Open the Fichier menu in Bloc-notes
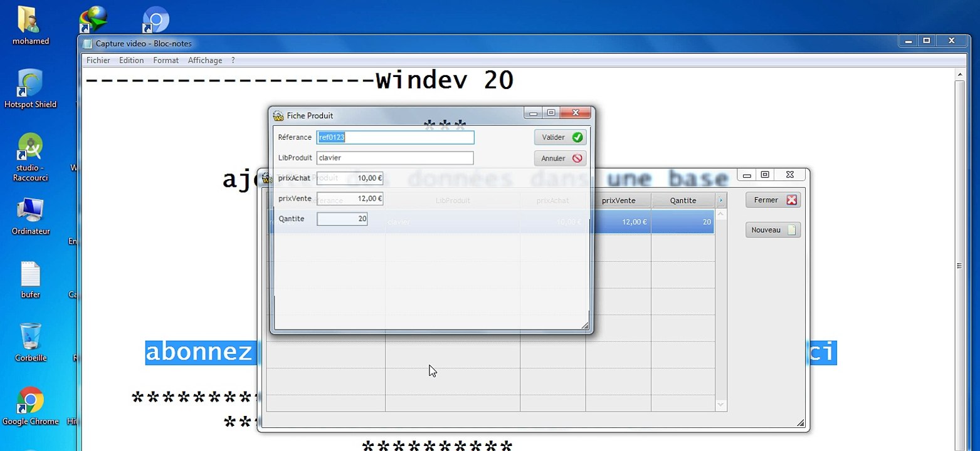The image size is (980, 451). (98, 60)
